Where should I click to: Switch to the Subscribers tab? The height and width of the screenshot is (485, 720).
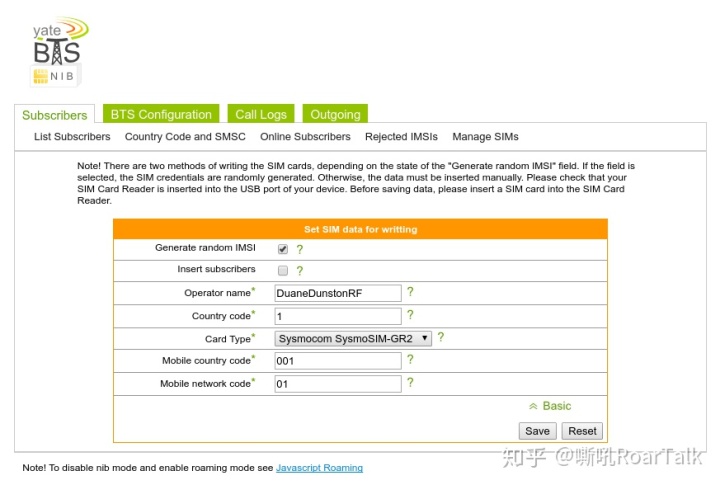pyautogui.click(x=55, y=115)
